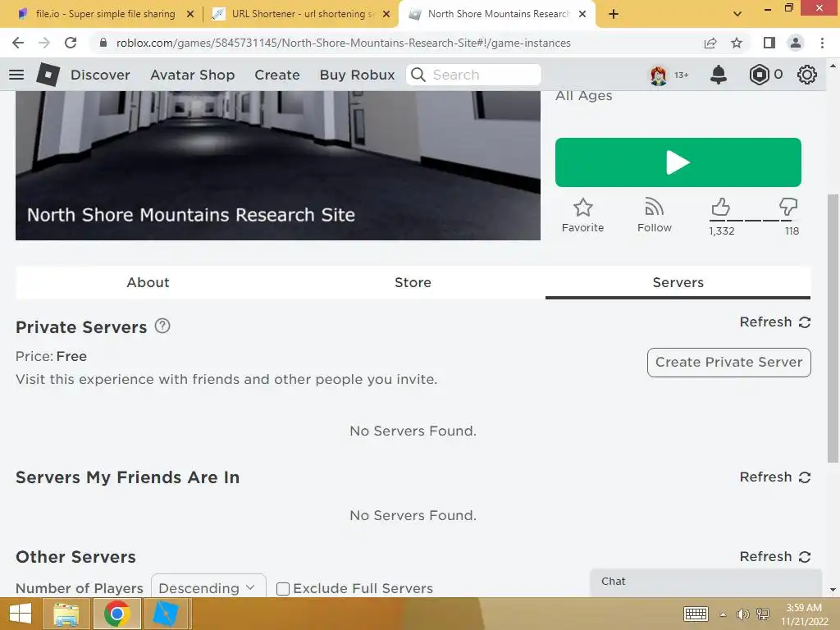Open the tab search dropdown arrow
The height and width of the screenshot is (630, 840).
tap(737, 14)
